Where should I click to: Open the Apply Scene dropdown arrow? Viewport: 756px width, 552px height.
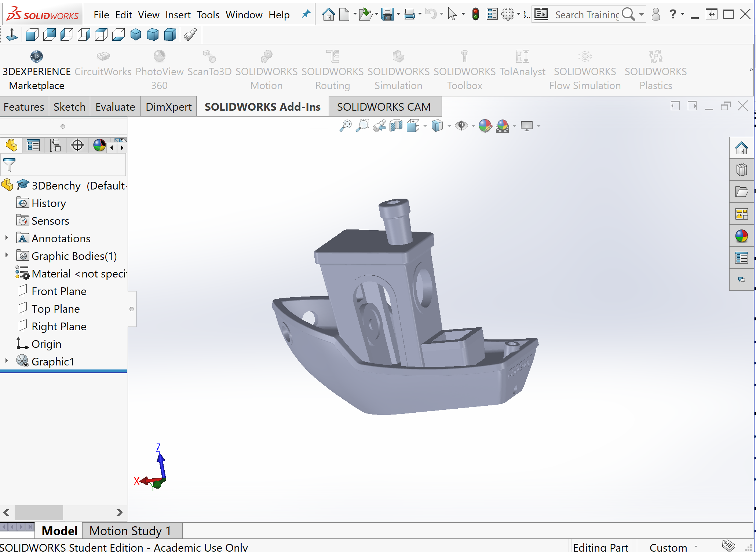514,126
